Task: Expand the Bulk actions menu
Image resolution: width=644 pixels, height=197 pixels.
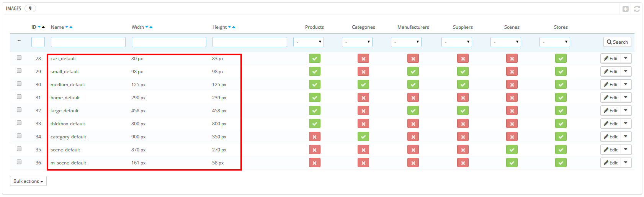Action: pos(28,181)
